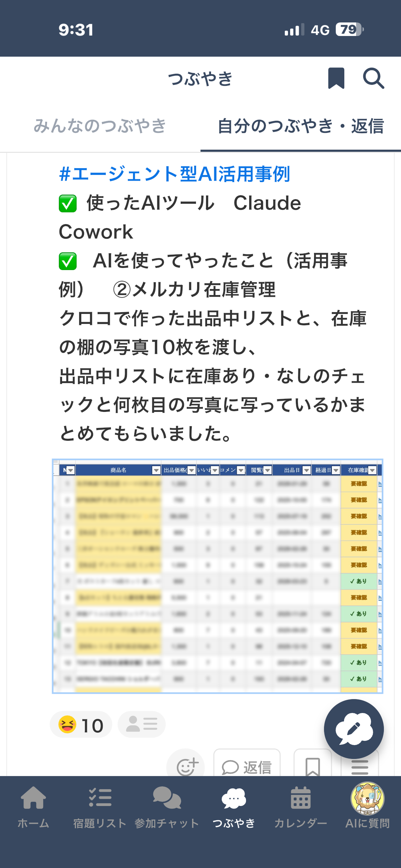
Task: Open search with the magnifier icon
Action: (x=373, y=78)
